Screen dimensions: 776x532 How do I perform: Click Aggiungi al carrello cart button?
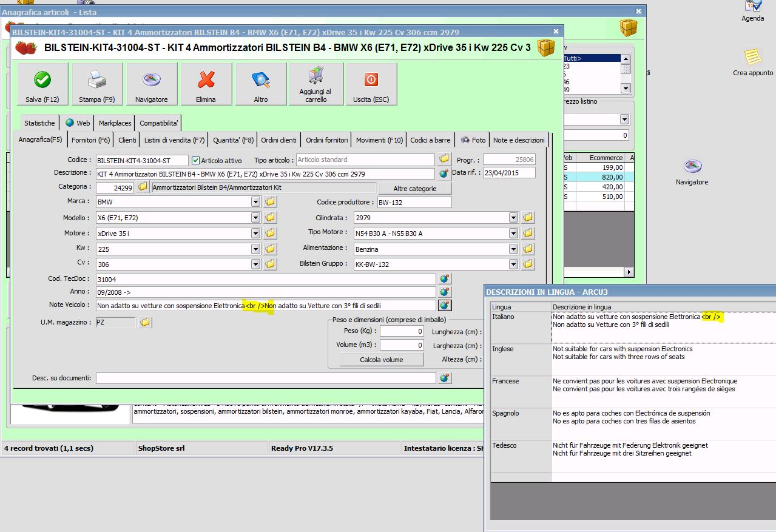pyautogui.click(x=315, y=84)
